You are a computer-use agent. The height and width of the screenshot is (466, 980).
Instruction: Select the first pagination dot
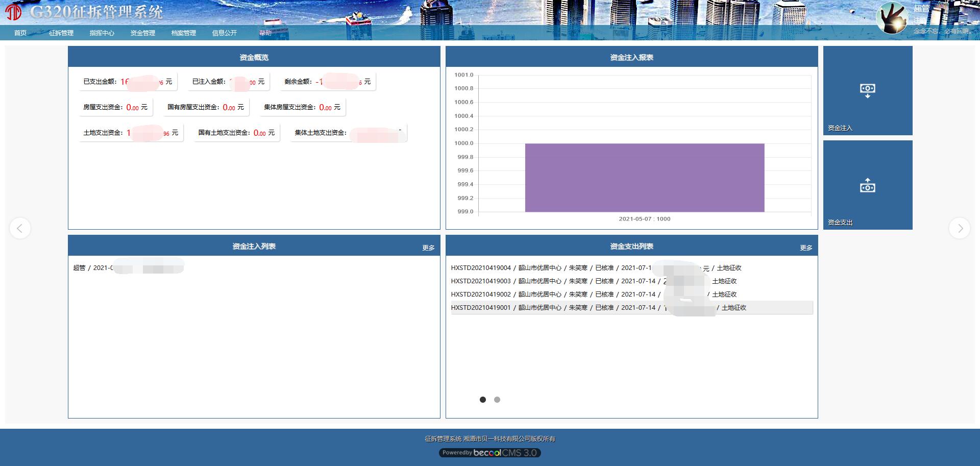pyautogui.click(x=483, y=400)
